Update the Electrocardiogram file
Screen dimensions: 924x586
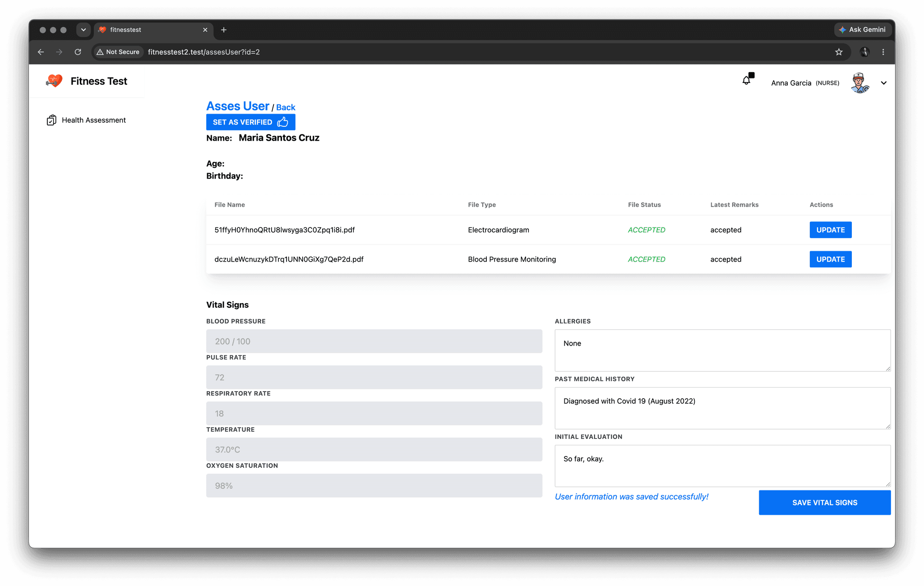[830, 230]
